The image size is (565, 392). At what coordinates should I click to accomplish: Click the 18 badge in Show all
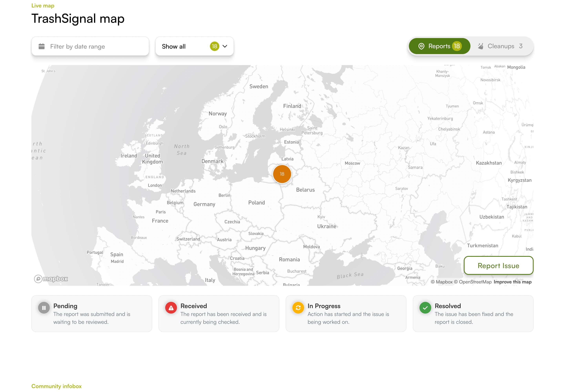click(214, 46)
